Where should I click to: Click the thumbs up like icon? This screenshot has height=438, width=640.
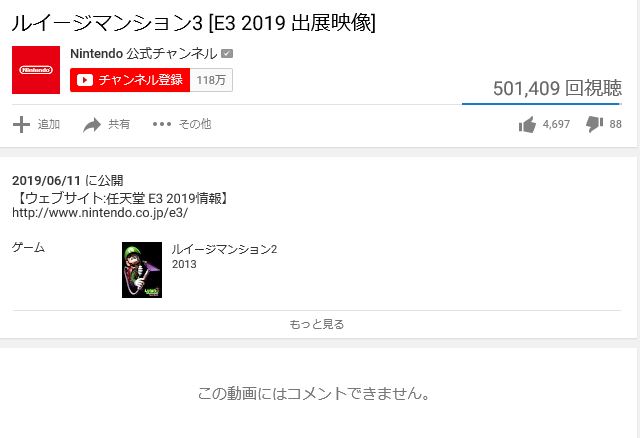pos(527,125)
